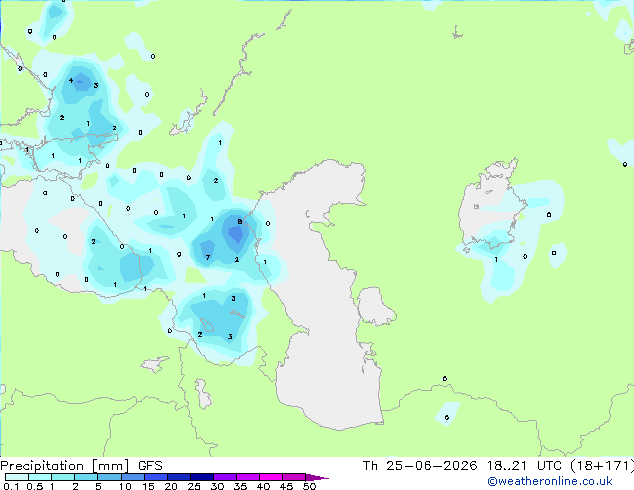Viewport: 634px width, 490px height.
Task: Click the '4' precipitation value on map
Action: point(71,80)
